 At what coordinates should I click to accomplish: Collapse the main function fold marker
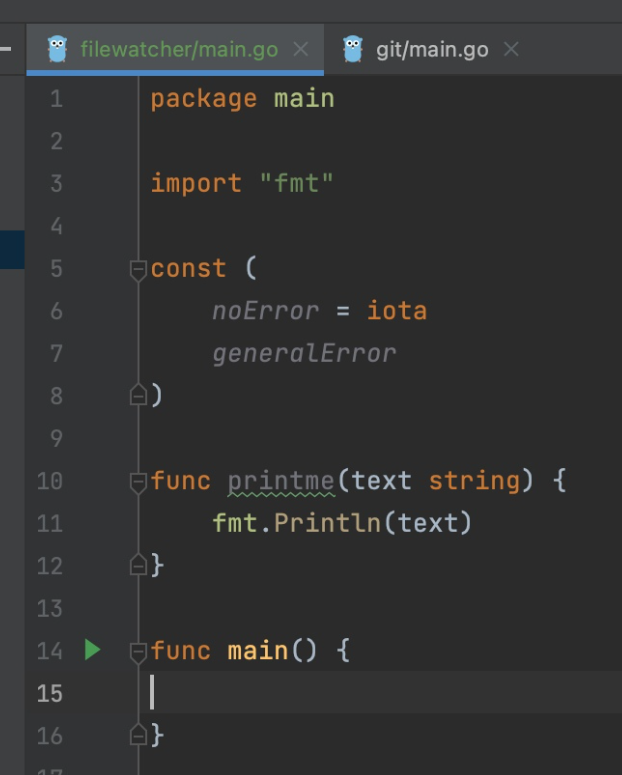139,652
